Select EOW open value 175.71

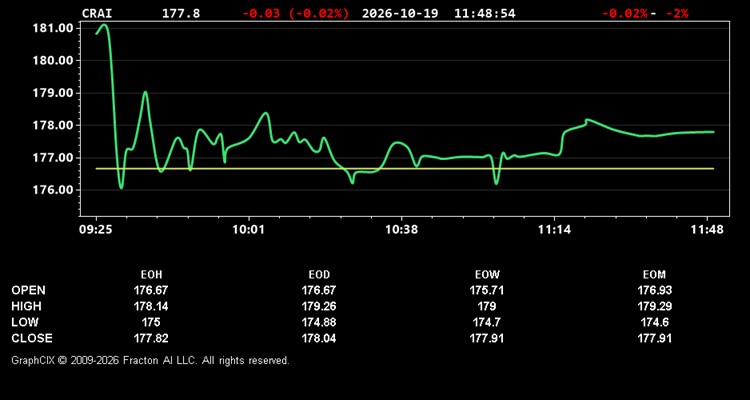(x=487, y=290)
